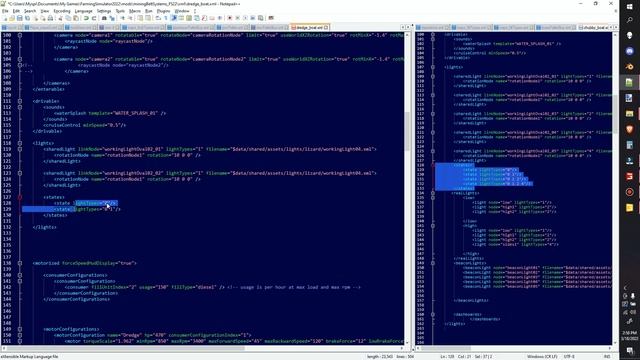Screen dimensions: 640x360
Task: Click the Zoom Out toolbar icon
Action: 130,18
